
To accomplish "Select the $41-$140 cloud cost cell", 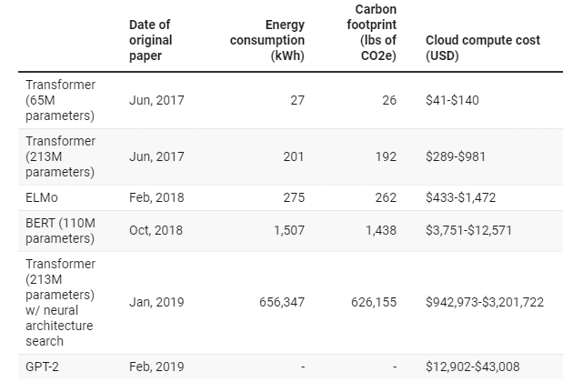I will coord(452,100).
